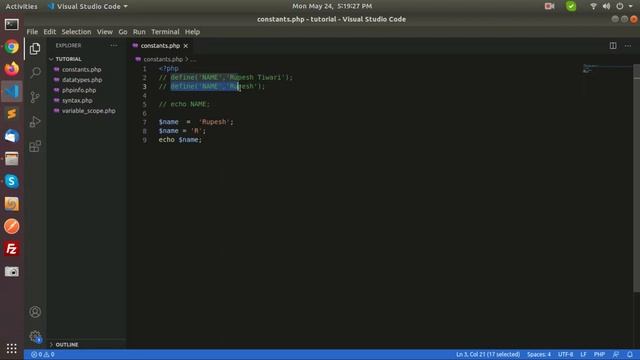Open Visual Studio Code app menu dropdown
Image resolution: width=640 pixels, height=360 pixels.
coord(88,6)
